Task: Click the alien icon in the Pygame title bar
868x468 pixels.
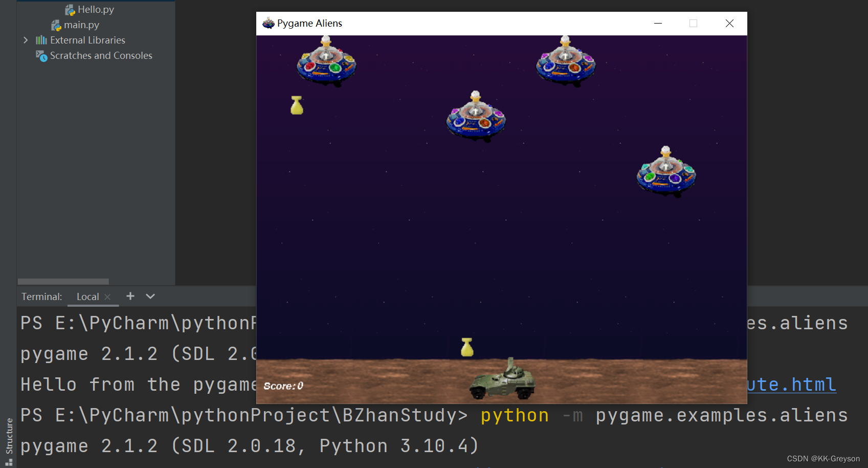Action: click(x=268, y=23)
